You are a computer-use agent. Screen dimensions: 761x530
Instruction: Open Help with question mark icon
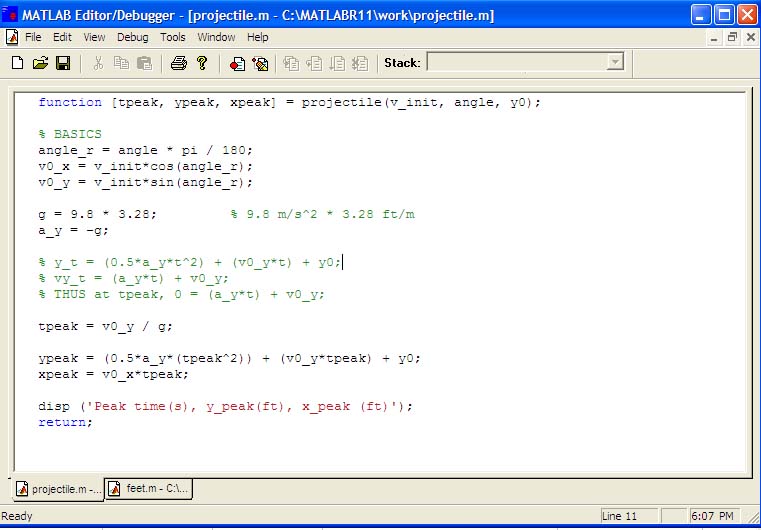pyautogui.click(x=202, y=63)
